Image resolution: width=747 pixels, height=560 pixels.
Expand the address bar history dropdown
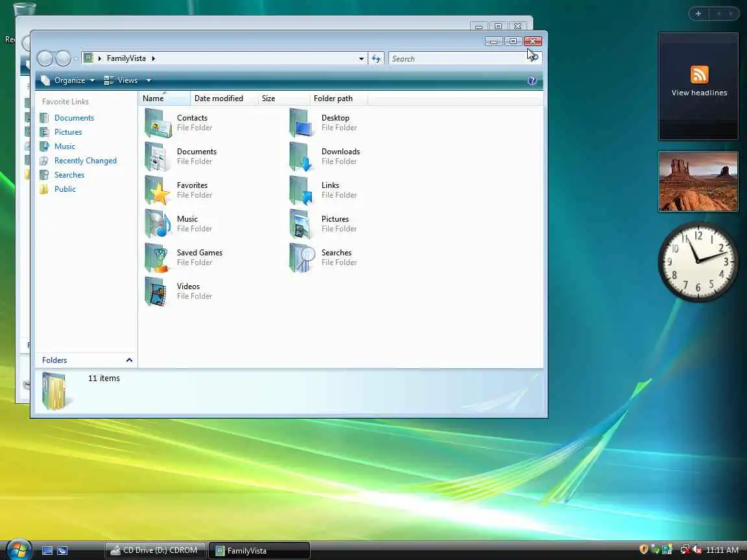362,58
